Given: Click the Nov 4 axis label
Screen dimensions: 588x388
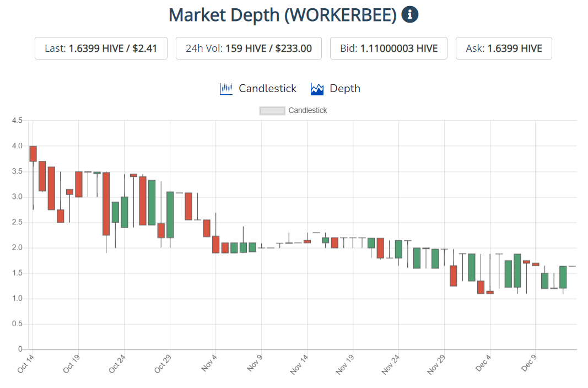Looking at the screenshot, I should point(209,363).
